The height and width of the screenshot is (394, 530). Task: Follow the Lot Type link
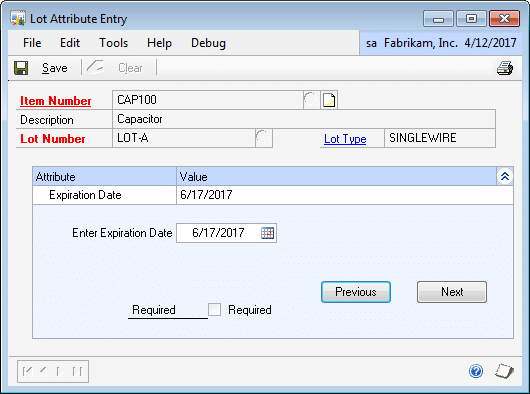click(x=345, y=139)
